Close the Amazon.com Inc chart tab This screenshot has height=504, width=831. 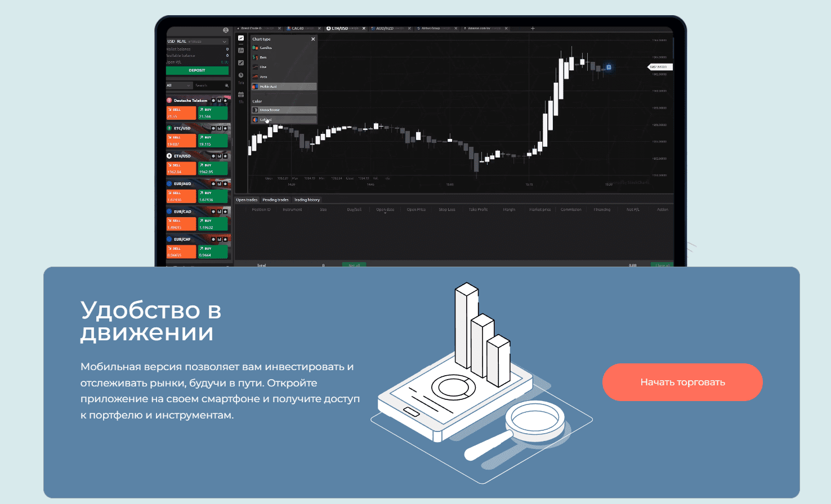click(x=506, y=28)
